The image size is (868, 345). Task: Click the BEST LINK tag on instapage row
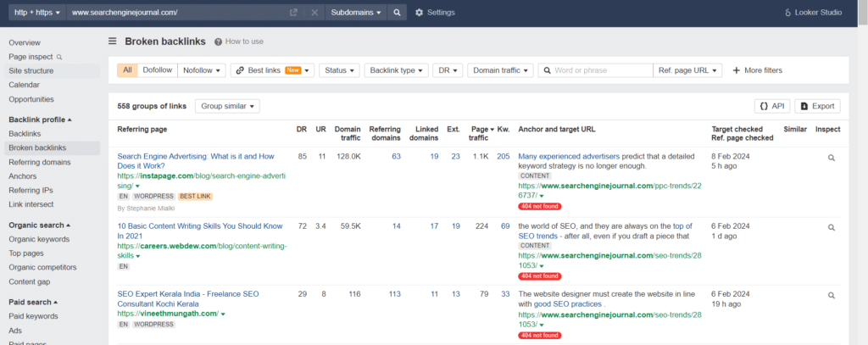coord(196,197)
